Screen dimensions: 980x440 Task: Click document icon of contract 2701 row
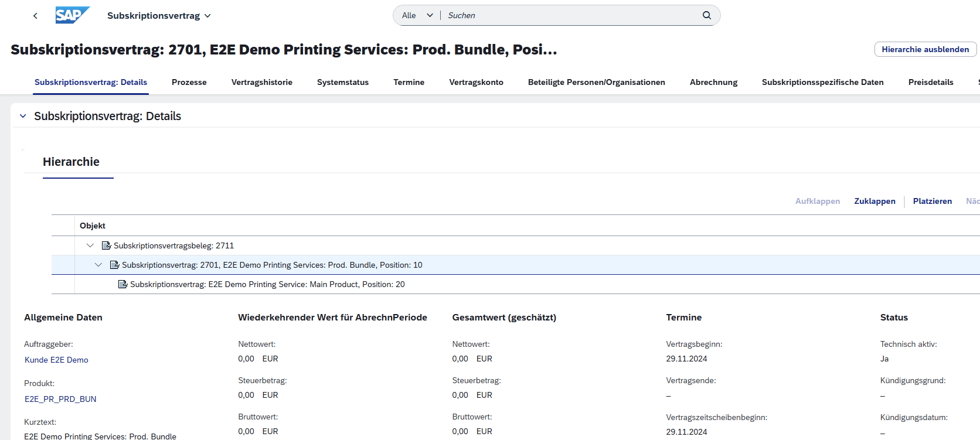114,265
